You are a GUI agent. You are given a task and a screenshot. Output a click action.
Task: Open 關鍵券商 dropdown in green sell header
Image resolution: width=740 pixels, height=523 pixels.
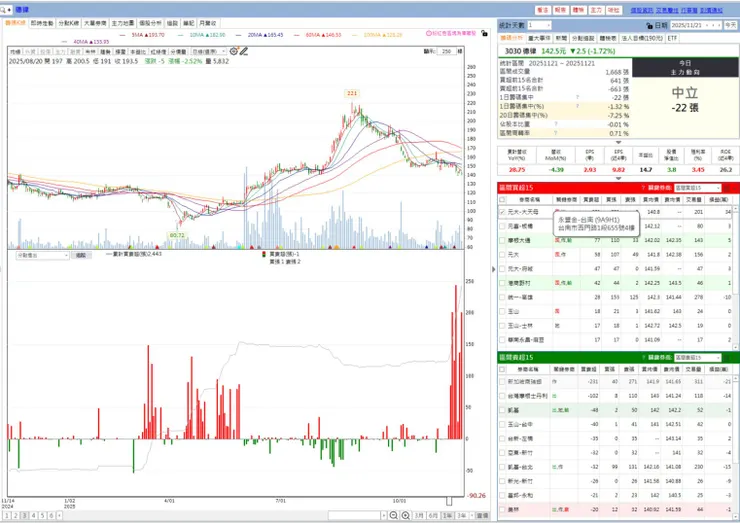(698, 357)
